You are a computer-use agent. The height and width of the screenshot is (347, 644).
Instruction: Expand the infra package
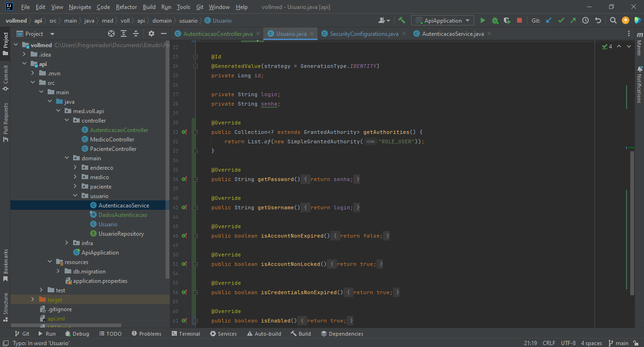(x=67, y=243)
